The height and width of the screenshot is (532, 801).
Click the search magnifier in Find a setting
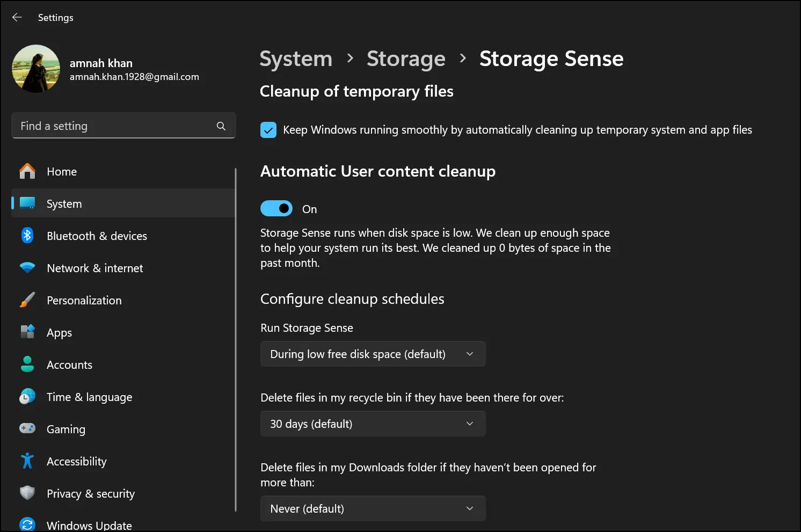[221, 126]
